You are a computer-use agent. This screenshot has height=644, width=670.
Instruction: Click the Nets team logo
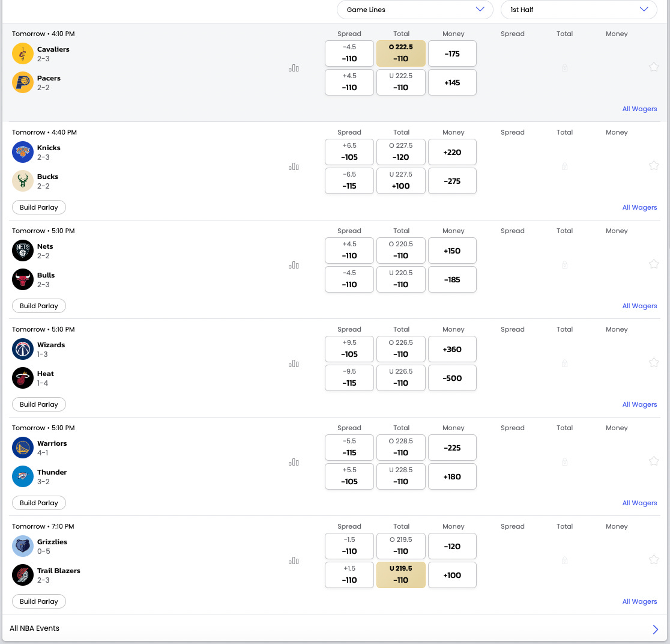23,251
